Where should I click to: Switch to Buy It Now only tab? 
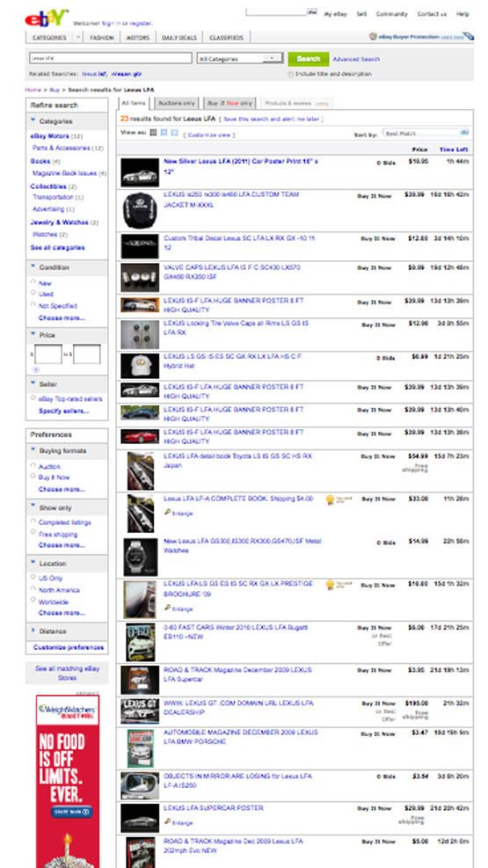(229, 104)
